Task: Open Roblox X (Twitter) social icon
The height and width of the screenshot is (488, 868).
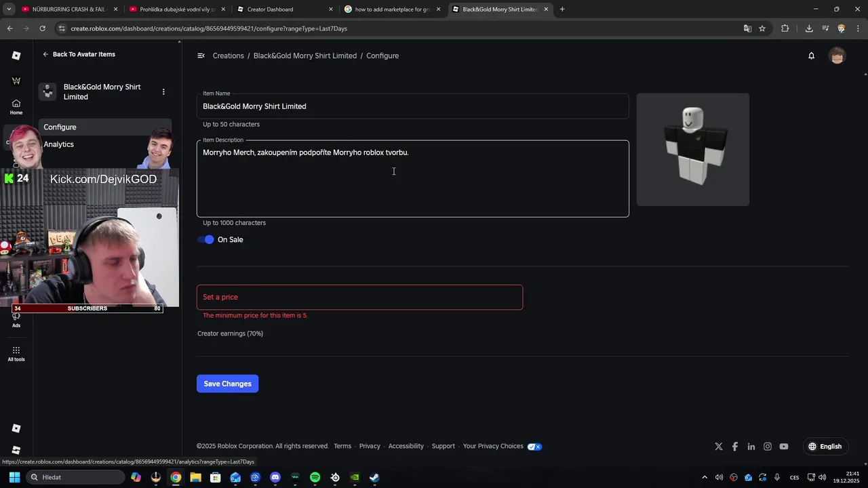Action: 719,447
